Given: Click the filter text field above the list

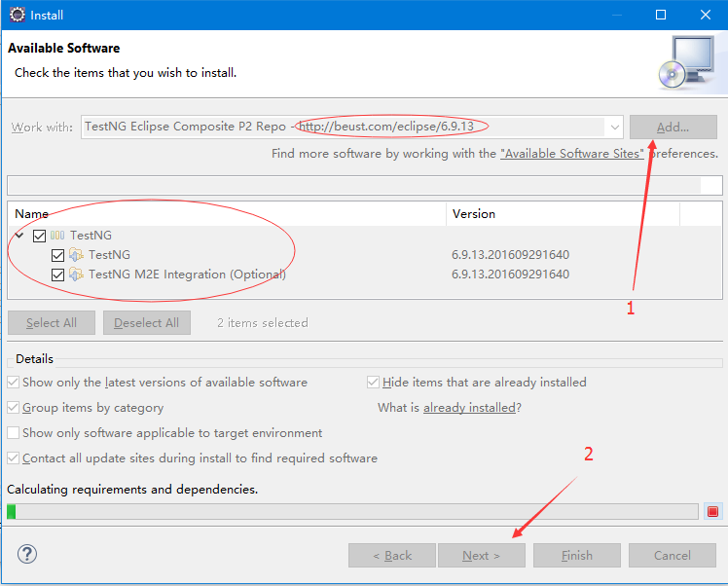Looking at the screenshot, I should [x=364, y=185].
